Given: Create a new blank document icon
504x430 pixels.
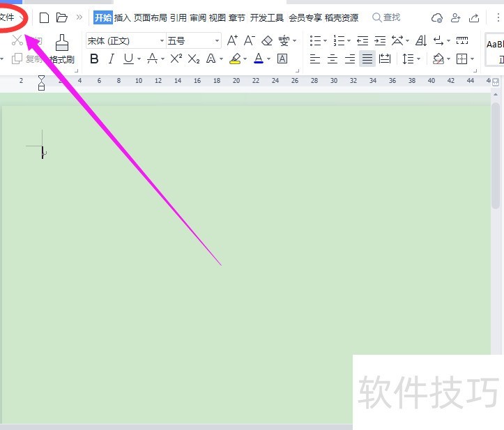Looking at the screenshot, I should point(44,17).
